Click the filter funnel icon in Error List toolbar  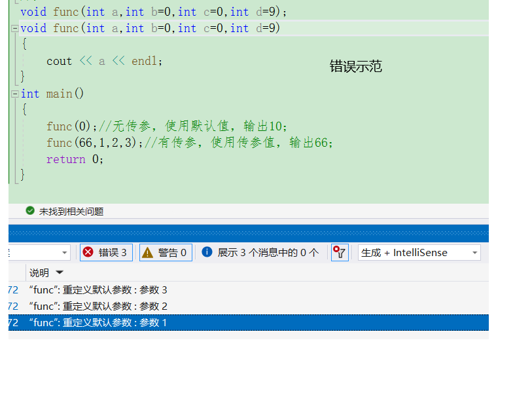click(x=339, y=252)
